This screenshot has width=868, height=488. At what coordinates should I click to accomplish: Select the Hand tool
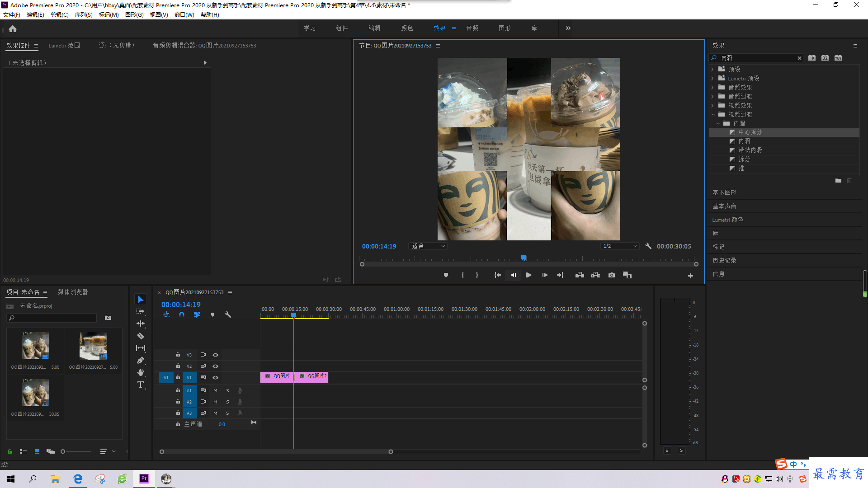tap(141, 372)
